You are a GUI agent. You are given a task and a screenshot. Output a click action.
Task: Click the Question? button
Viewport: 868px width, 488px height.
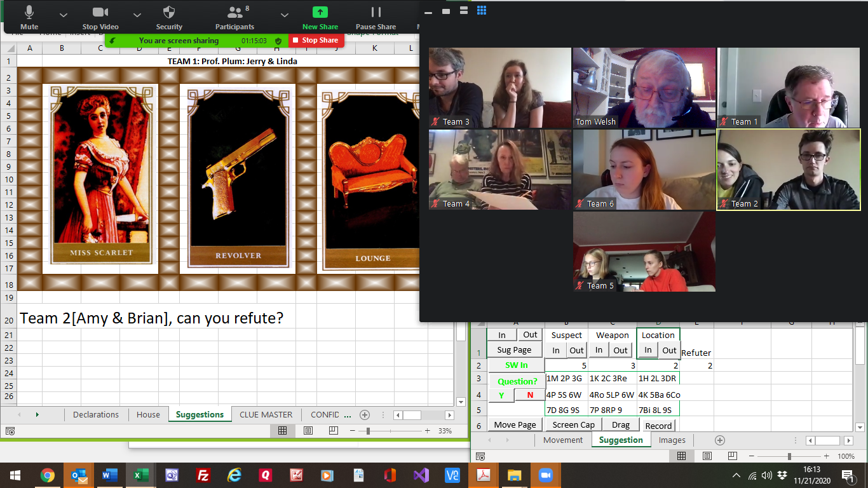(x=517, y=381)
